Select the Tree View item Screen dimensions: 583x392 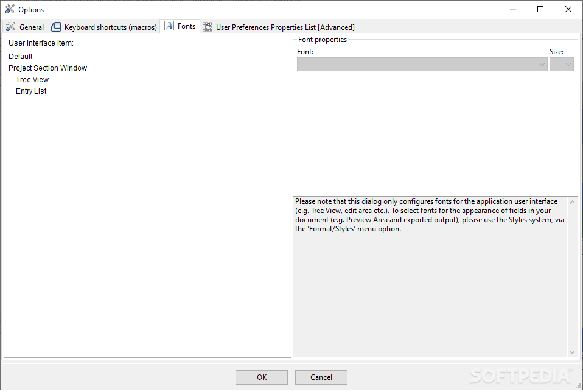tap(32, 79)
